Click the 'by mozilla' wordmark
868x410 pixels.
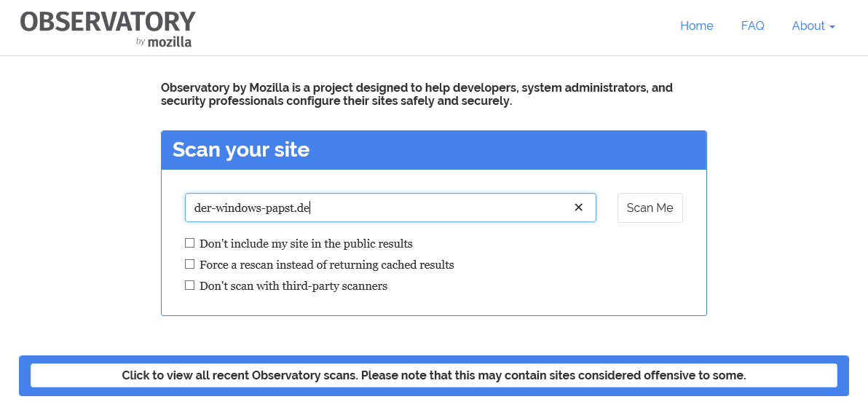point(164,42)
